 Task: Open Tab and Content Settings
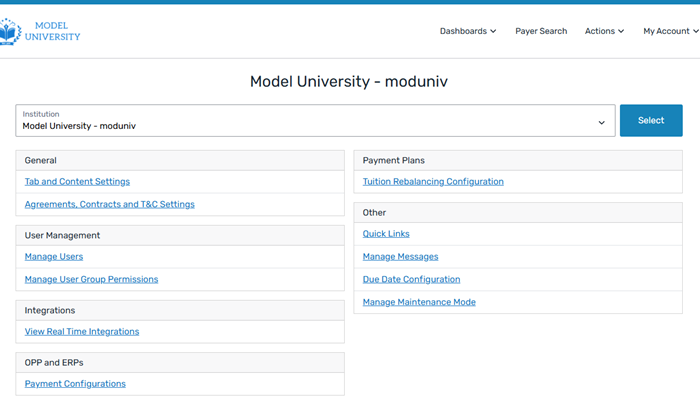[77, 182]
